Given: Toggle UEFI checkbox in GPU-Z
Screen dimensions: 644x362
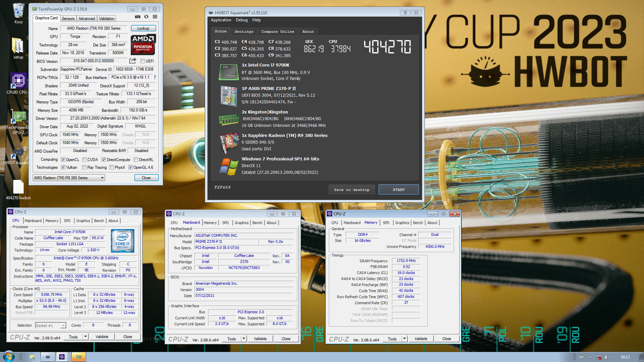Looking at the screenshot, I should 143,61.
